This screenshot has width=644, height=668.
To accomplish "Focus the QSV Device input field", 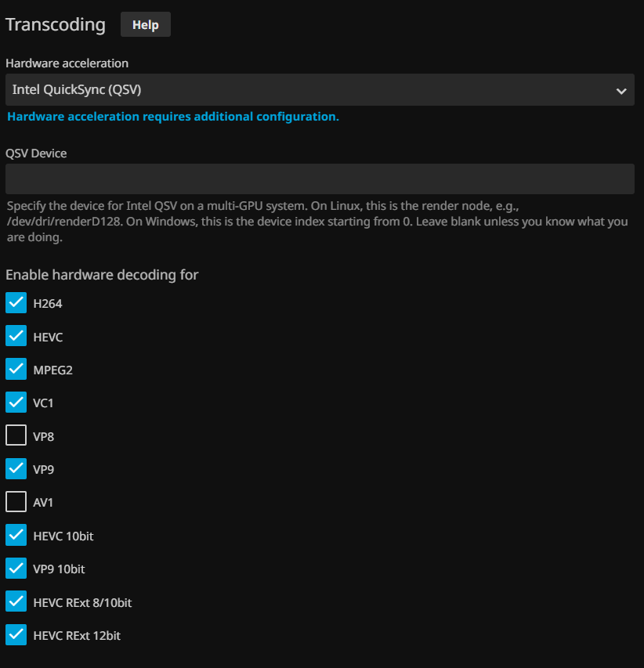I will 320,179.
